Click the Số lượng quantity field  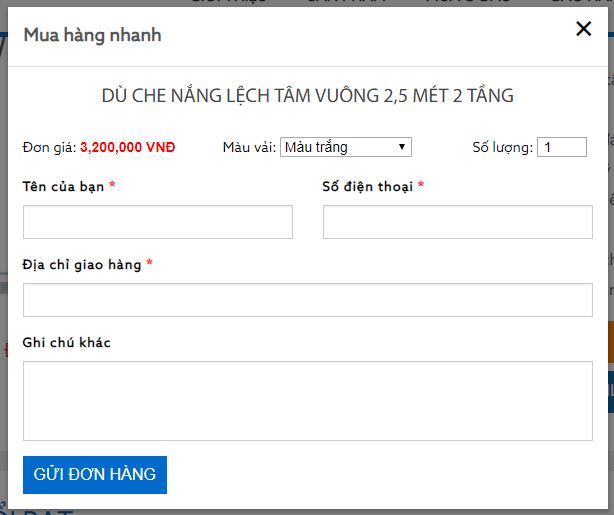(561, 147)
